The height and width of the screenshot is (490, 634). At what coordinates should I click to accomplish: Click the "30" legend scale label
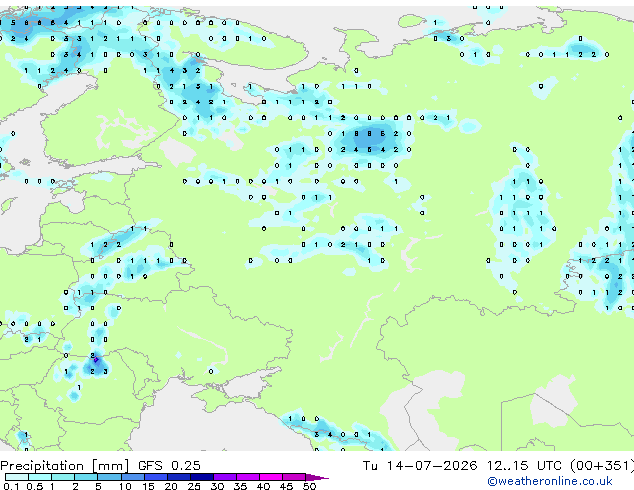pos(217,486)
